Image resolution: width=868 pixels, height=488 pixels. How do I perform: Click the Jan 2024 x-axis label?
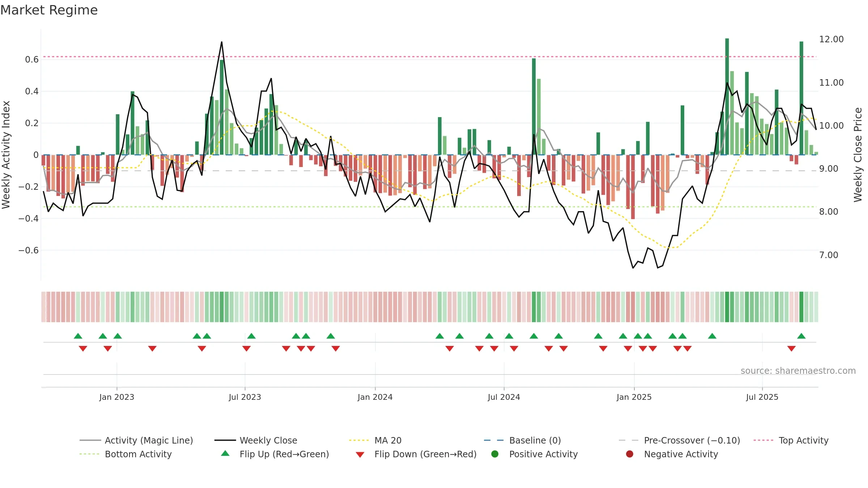coord(375,397)
